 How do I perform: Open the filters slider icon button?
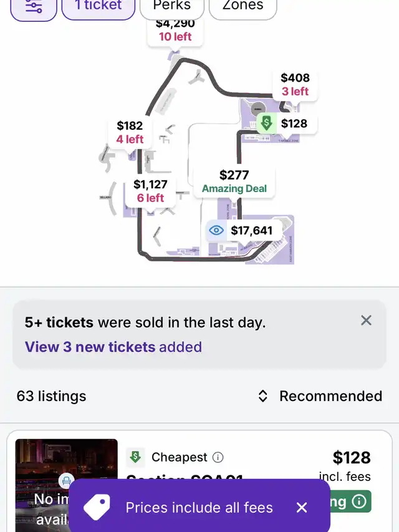point(34,7)
